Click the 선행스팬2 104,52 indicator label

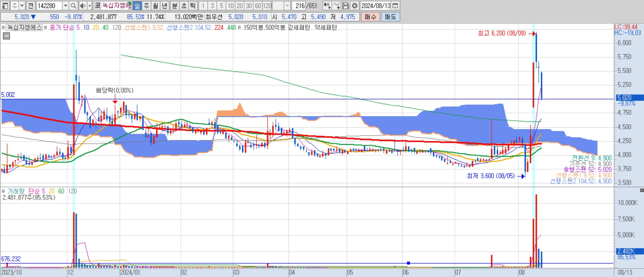[x=189, y=27]
